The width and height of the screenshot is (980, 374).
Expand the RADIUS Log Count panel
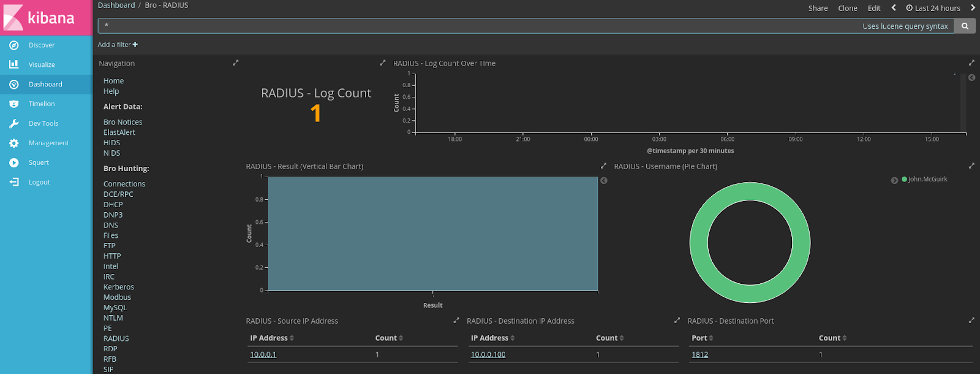[x=383, y=63]
